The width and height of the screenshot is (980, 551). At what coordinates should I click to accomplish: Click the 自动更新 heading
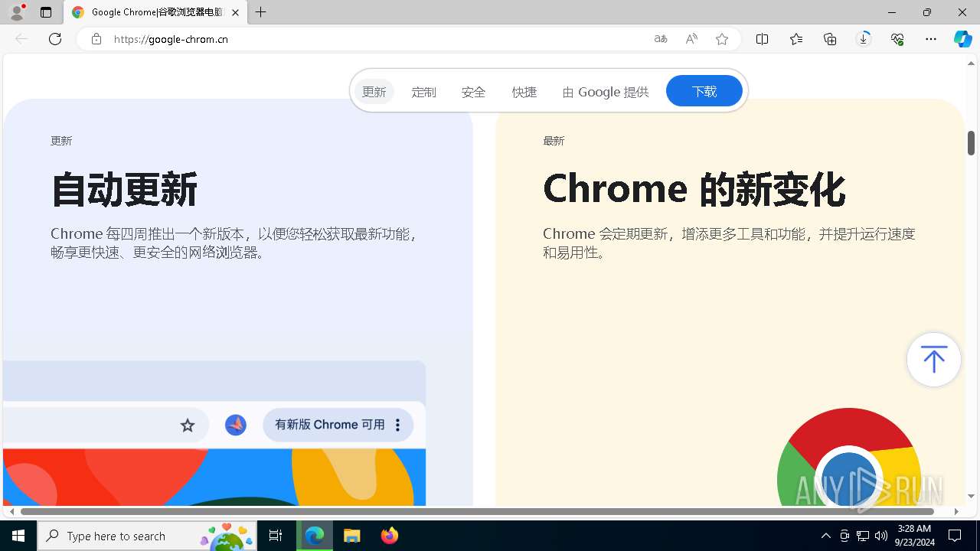(124, 189)
